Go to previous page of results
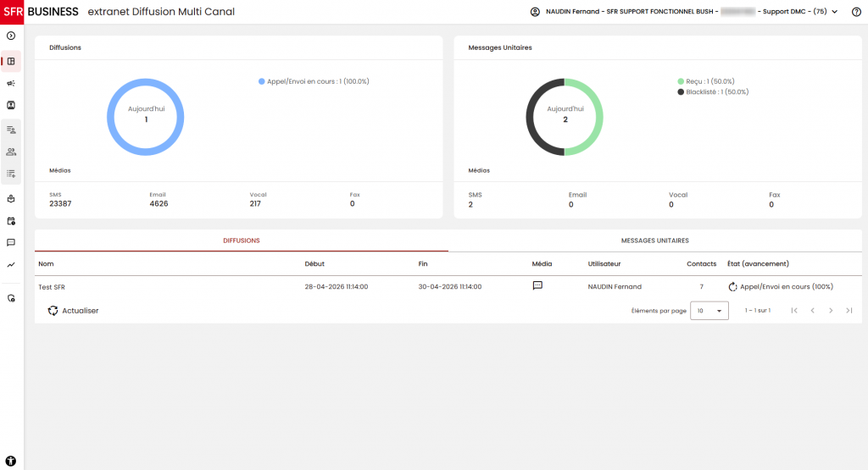Image resolution: width=868 pixels, height=470 pixels. pyautogui.click(x=813, y=311)
